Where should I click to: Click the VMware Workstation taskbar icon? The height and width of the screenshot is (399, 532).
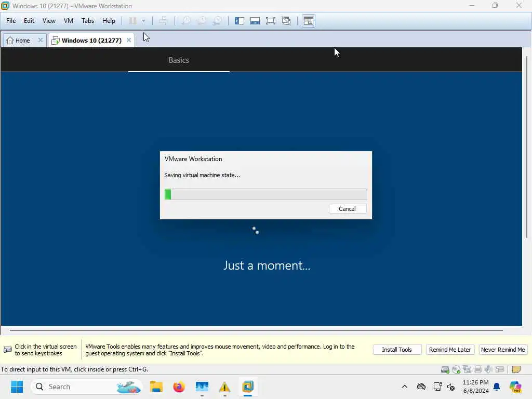pyautogui.click(x=248, y=387)
